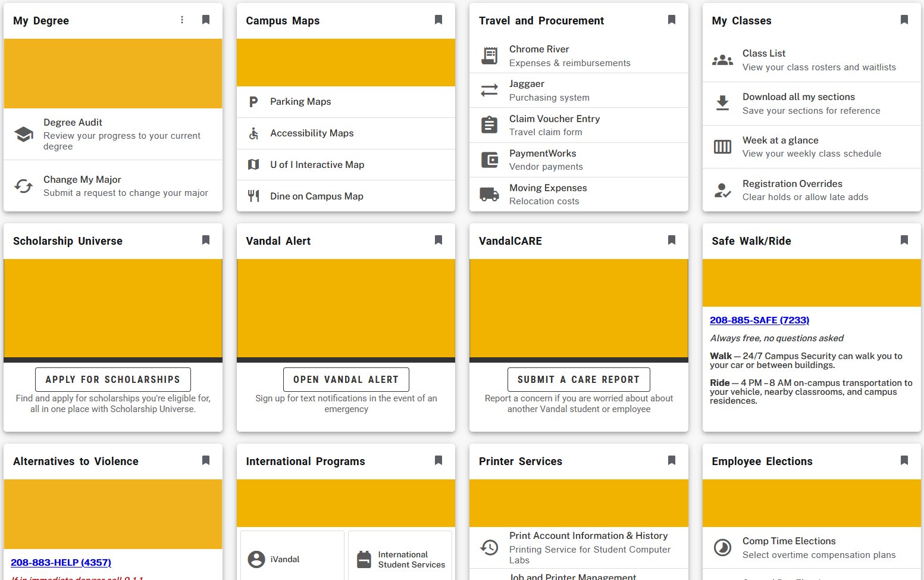The height and width of the screenshot is (580, 924).
Task: Toggle bookmark on My Classes card
Action: [904, 20]
